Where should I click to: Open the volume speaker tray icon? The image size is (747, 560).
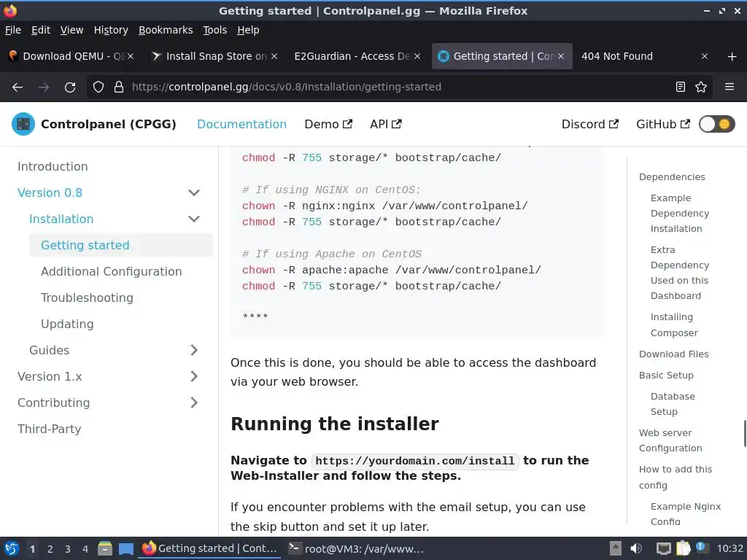636,549
